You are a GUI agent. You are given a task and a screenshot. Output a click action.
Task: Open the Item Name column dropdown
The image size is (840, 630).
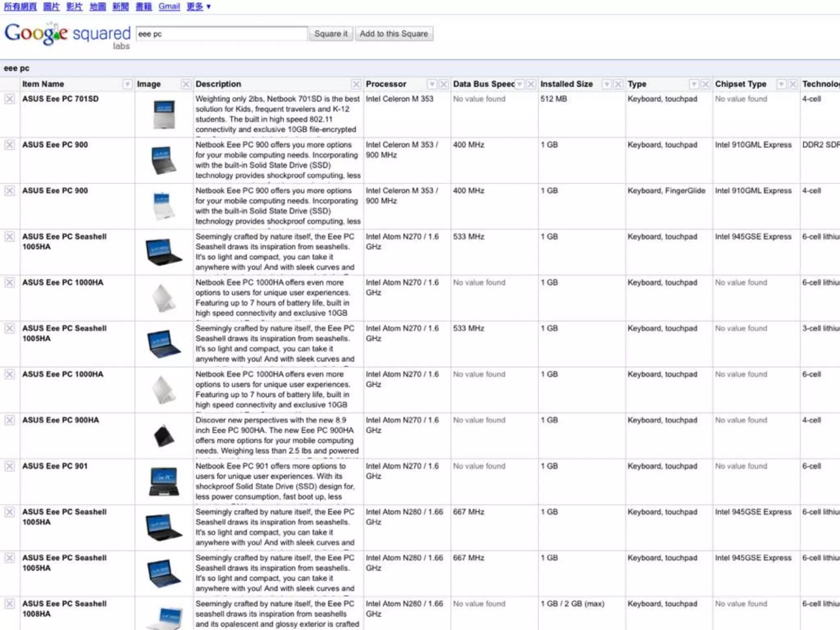[127, 84]
